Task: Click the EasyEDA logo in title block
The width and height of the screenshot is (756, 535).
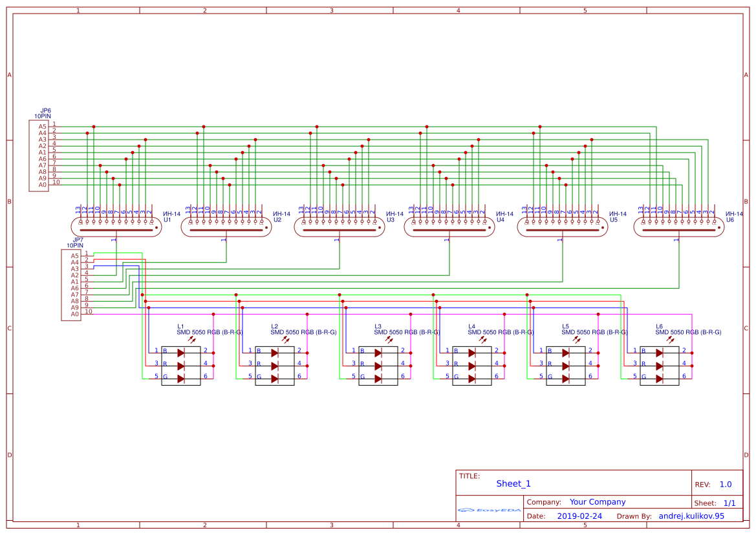Action: [490, 510]
